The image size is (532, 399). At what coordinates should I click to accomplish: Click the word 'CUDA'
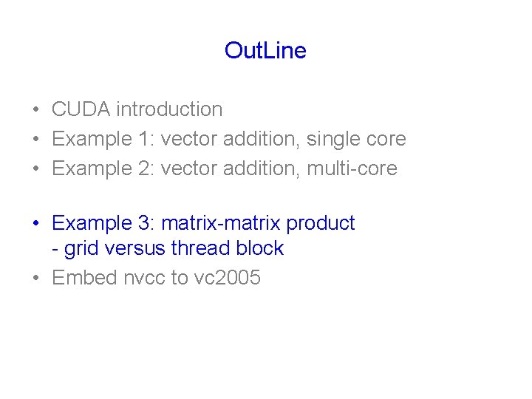pos(81,109)
